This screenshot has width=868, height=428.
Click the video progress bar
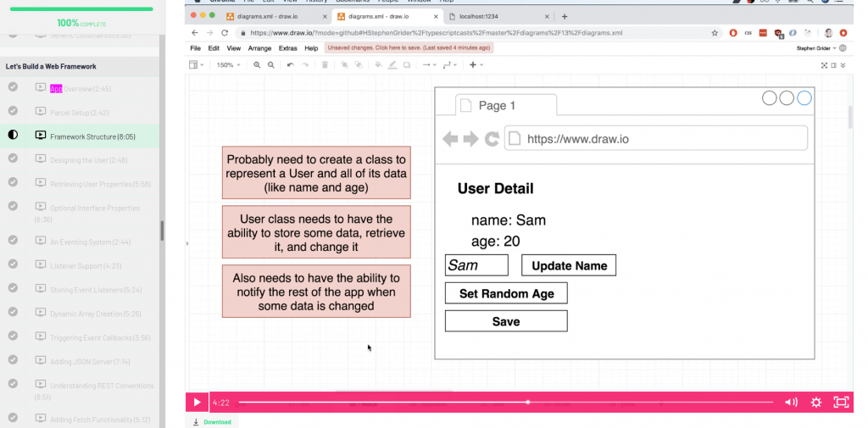tap(505, 403)
